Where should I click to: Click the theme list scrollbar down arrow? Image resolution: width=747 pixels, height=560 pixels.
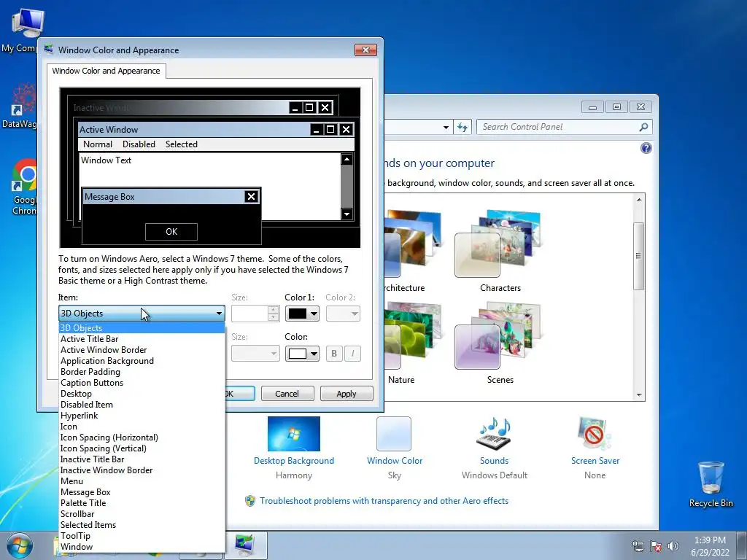639,394
